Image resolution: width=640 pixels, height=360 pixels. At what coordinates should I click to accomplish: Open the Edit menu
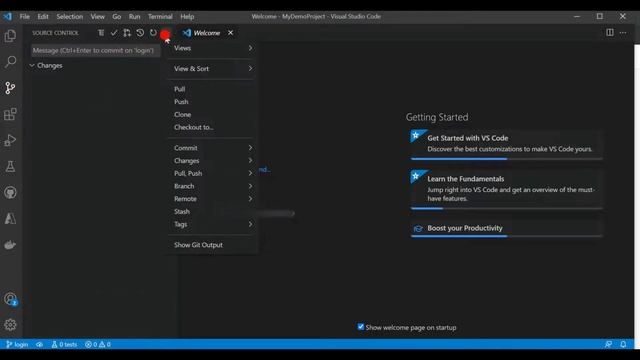pyautogui.click(x=43, y=16)
